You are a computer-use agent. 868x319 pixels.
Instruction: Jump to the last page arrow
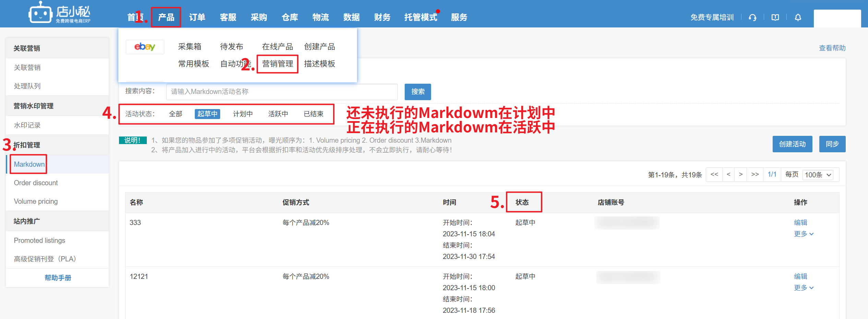pyautogui.click(x=755, y=175)
